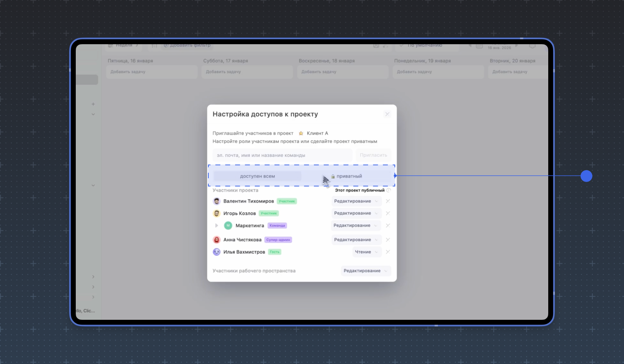This screenshot has width=624, height=364.
Task: Remove guest Илья Вахмистров from project
Action: click(387, 252)
